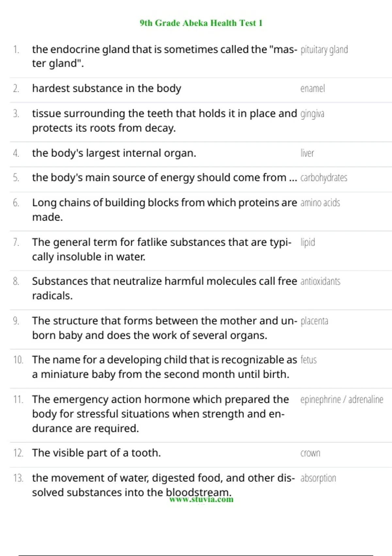Click the answer 'crown'
392x556 pixels.
[310, 453]
